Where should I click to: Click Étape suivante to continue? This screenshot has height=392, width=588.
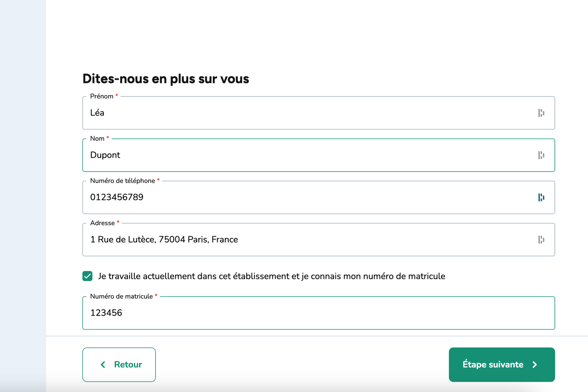tap(501, 364)
